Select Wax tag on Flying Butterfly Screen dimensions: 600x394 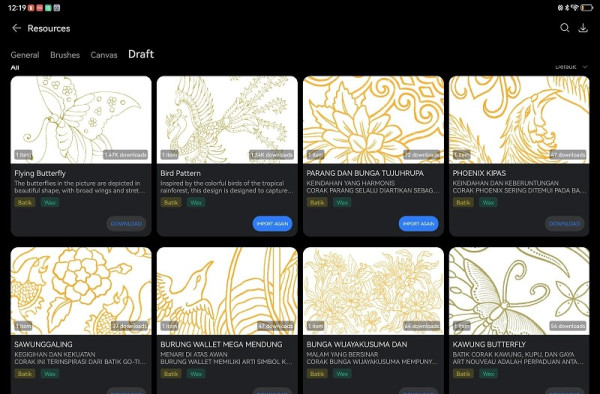coord(50,202)
